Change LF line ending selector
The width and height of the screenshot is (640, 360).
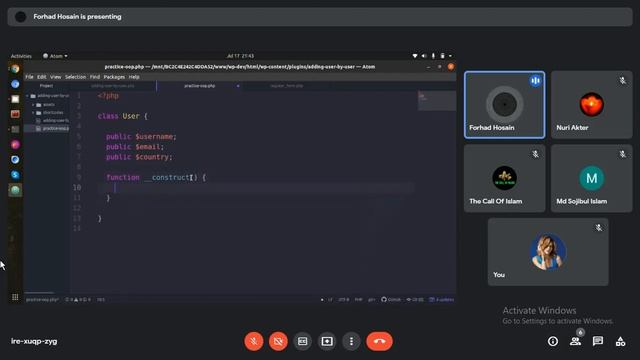point(330,300)
